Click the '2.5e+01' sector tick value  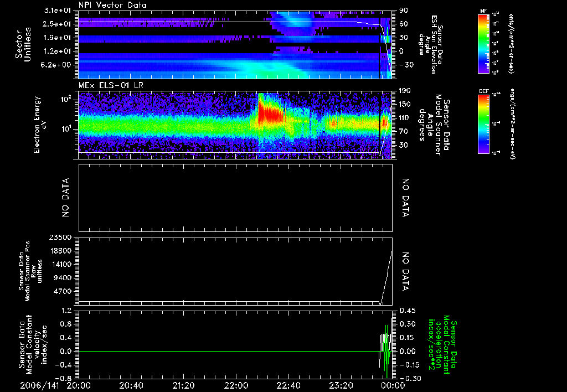[x=57, y=24]
